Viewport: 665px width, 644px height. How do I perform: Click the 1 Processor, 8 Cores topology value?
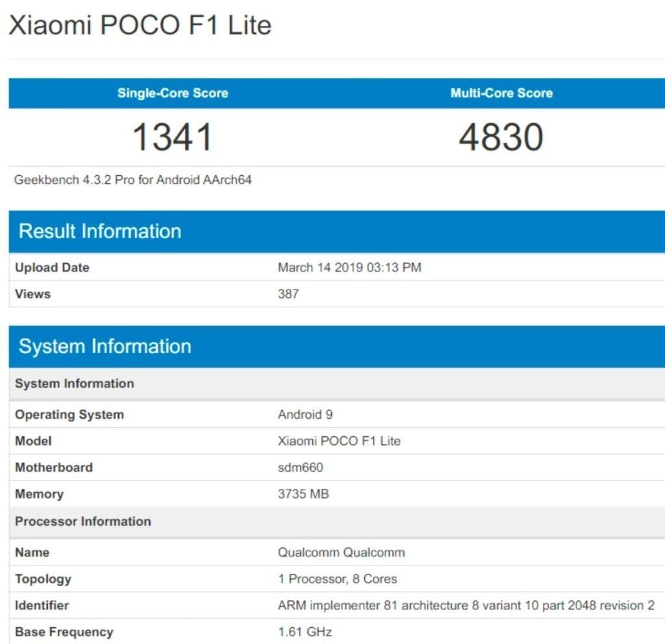pyautogui.click(x=337, y=579)
